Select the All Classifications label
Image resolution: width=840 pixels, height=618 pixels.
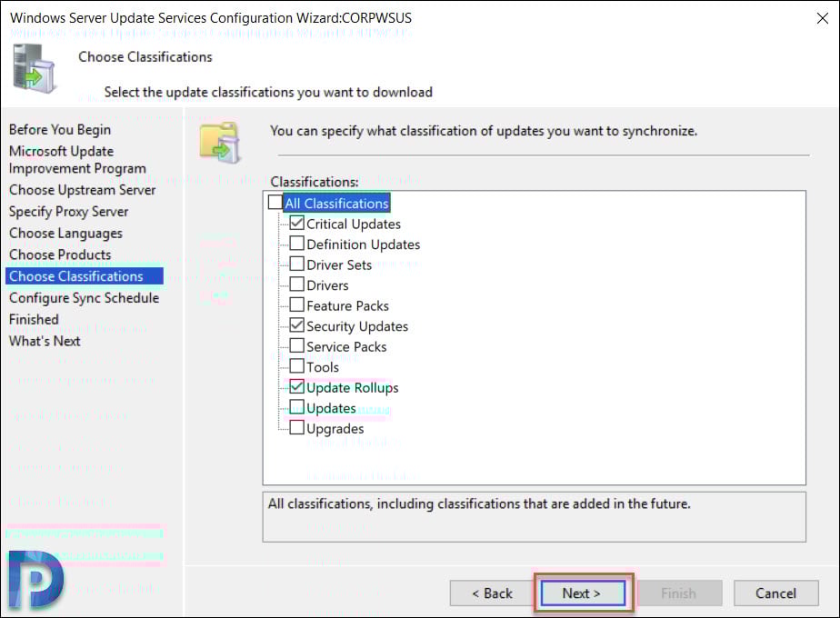336,204
